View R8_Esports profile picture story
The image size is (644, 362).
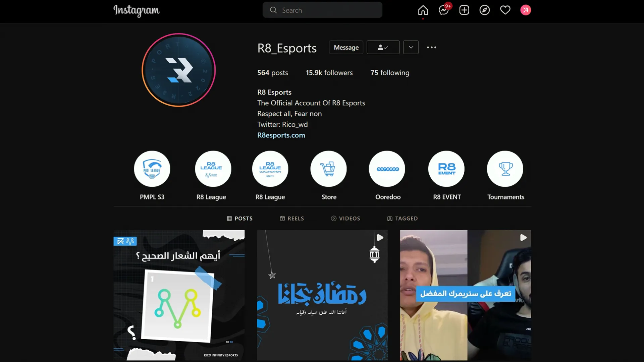coord(179,70)
